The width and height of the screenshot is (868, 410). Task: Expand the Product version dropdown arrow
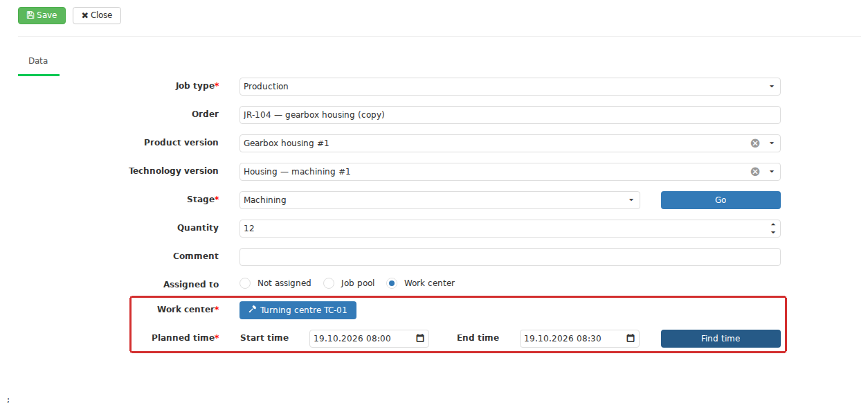coord(772,143)
